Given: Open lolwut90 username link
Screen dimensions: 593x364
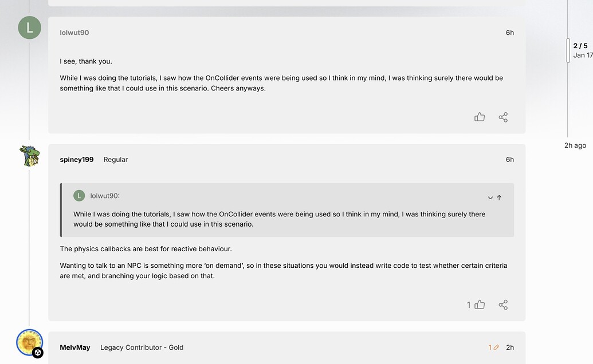Looking at the screenshot, I should (x=74, y=33).
